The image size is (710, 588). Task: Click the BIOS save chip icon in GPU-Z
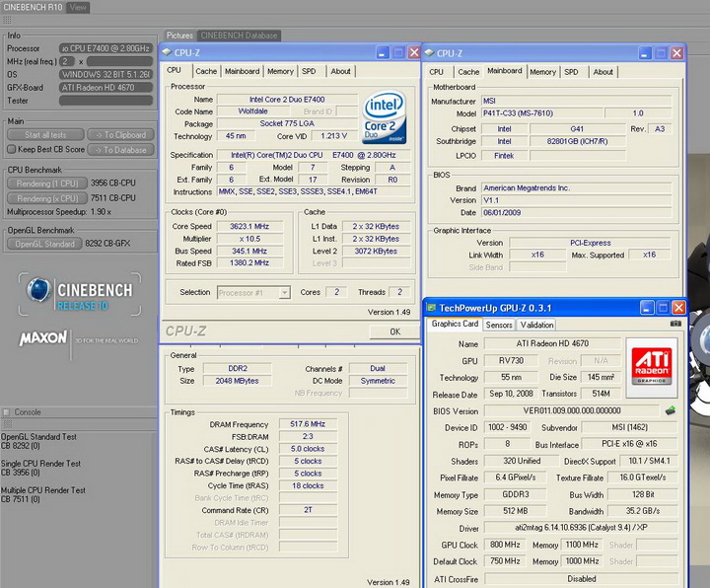click(x=670, y=410)
